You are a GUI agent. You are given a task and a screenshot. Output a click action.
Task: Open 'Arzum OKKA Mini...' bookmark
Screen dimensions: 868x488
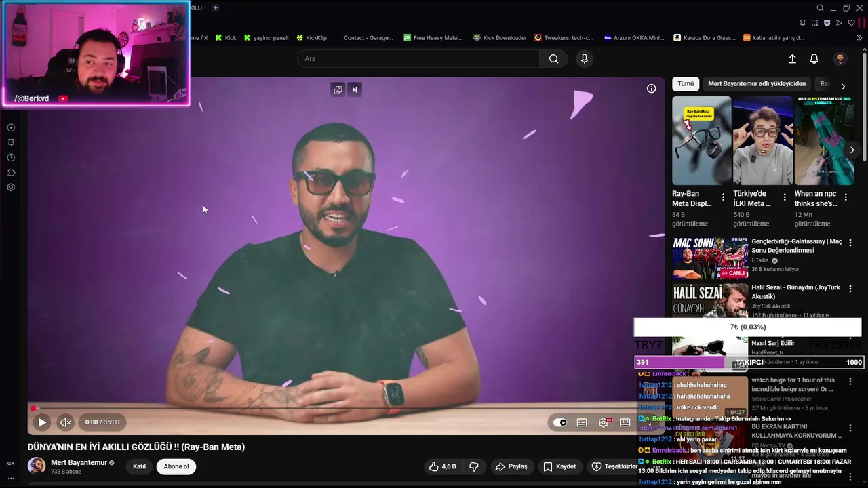point(634,38)
